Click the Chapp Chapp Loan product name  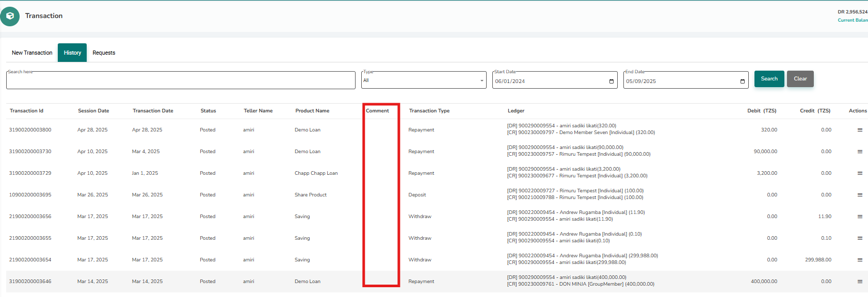click(x=316, y=173)
